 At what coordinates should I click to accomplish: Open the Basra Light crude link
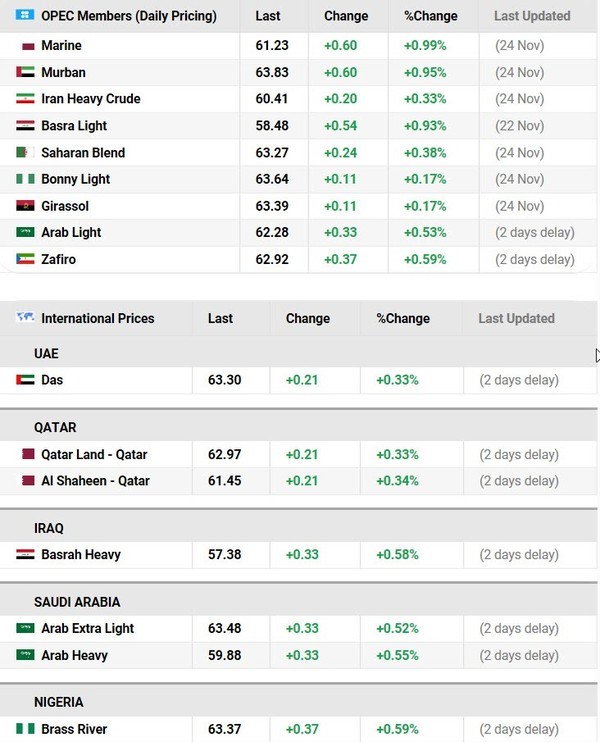coord(74,126)
